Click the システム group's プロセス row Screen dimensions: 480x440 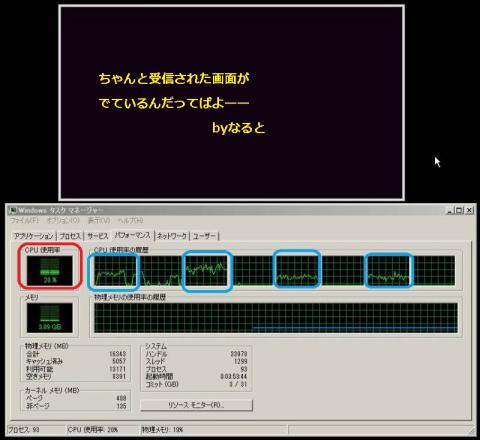(196, 369)
